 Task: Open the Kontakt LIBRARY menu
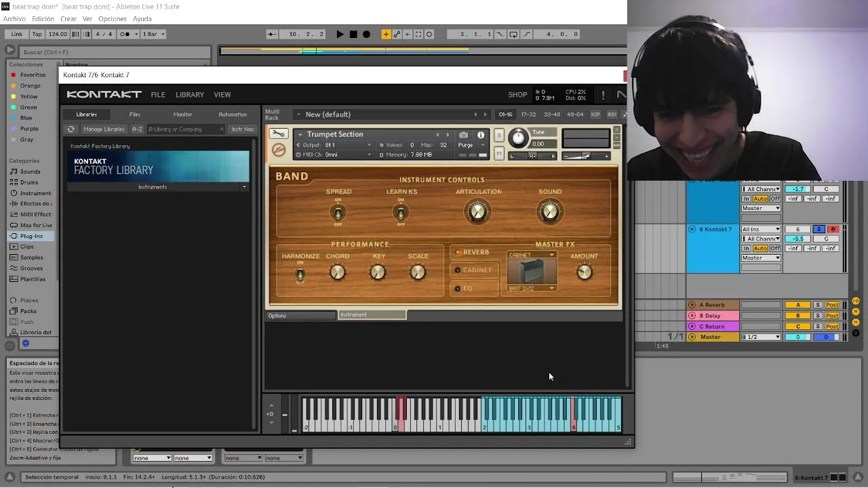click(x=190, y=95)
